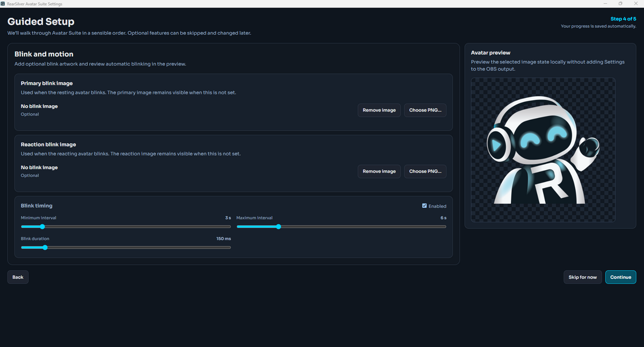This screenshot has height=347, width=644.
Task: Minimize the Avatar Suite Settings window
Action: point(606,4)
